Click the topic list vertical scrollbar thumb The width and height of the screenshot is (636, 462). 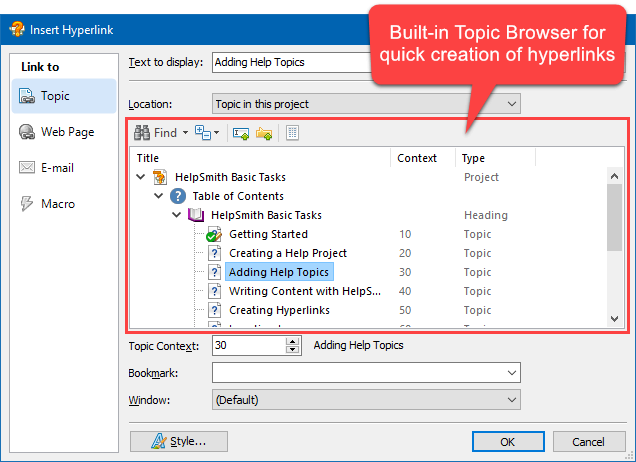click(x=614, y=217)
